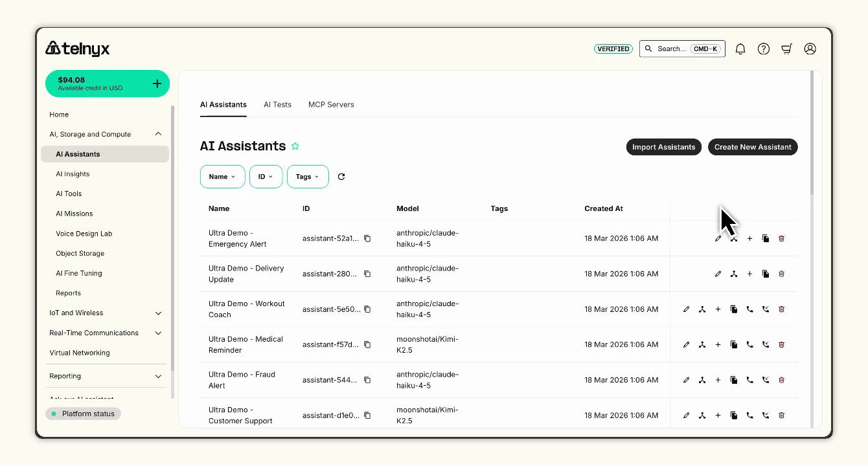Click incoming call icon for Medical Reminder row
The height and width of the screenshot is (466, 868).
766,345
